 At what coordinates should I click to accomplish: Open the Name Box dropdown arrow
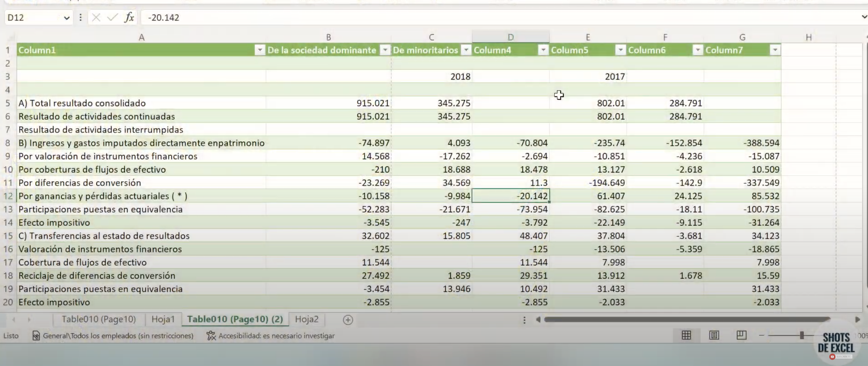coord(67,18)
